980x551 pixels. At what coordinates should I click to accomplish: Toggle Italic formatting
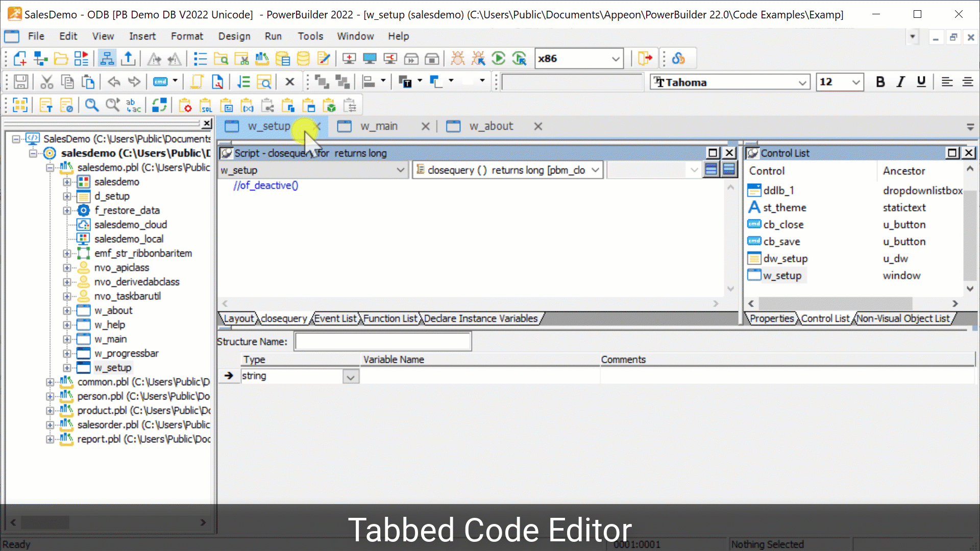coord(901,82)
